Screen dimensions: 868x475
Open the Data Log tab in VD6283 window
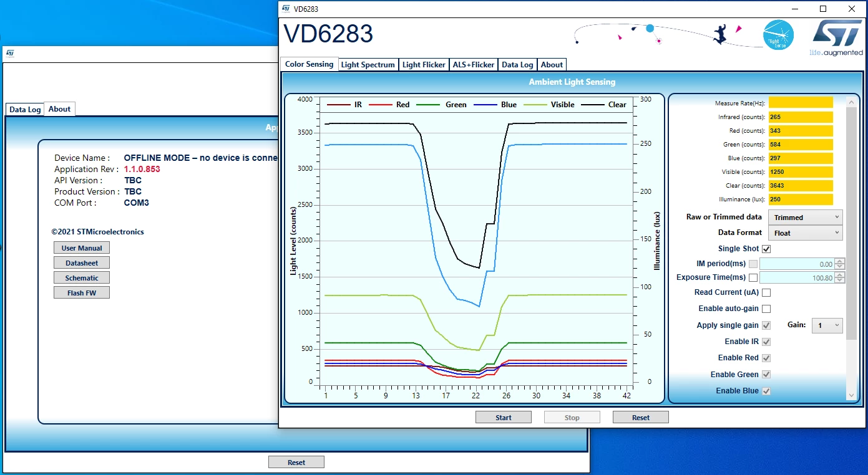[x=517, y=64]
